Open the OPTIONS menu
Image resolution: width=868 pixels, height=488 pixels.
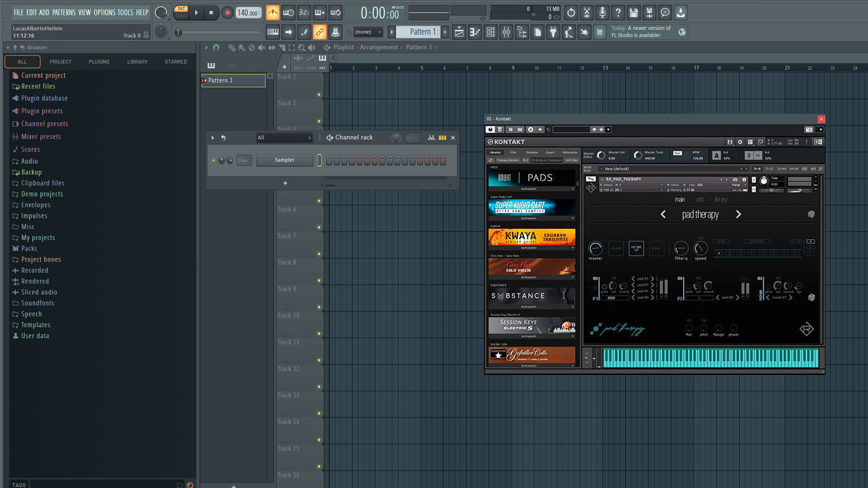[x=104, y=12]
